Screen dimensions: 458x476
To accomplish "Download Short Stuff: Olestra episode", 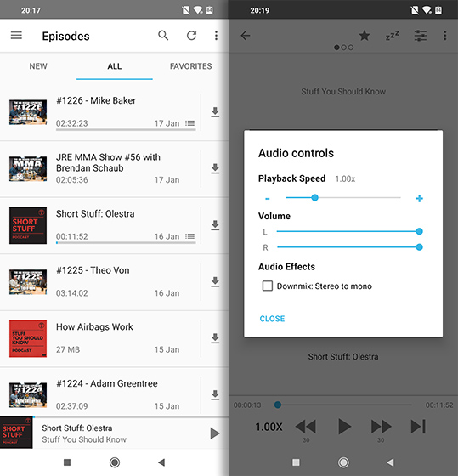I will tap(215, 225).
